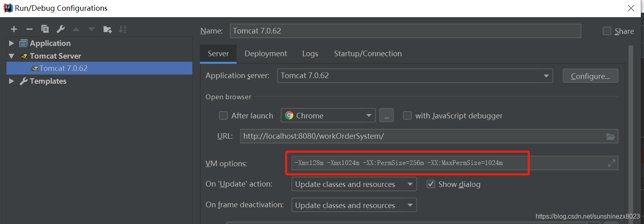644x224 pixels.
Task: Click the Name input field
Action: (x=405, y=31)
